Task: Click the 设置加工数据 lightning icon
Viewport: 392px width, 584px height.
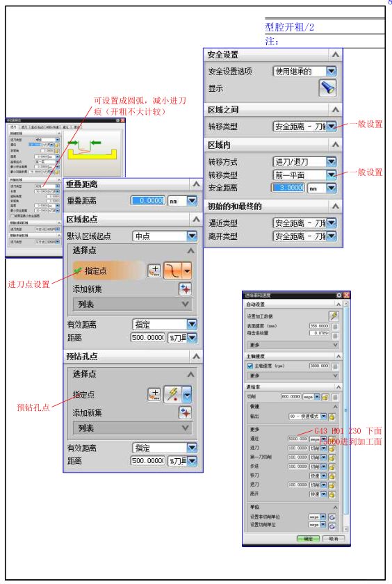Action: [x=334, y=316]
